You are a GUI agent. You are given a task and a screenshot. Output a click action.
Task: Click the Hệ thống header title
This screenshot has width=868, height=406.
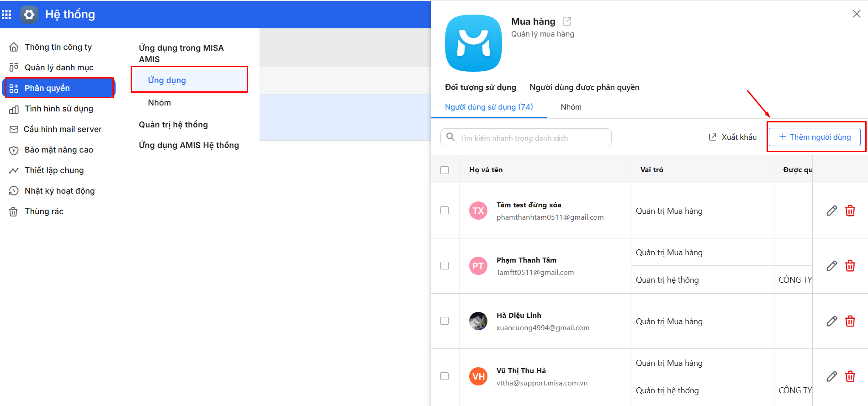tap(70, 15)
